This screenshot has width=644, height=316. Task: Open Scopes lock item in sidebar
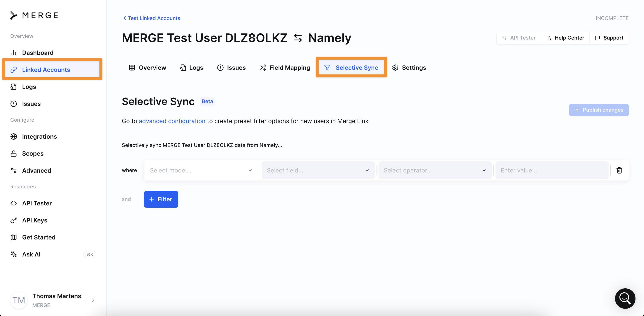point(33,154)
